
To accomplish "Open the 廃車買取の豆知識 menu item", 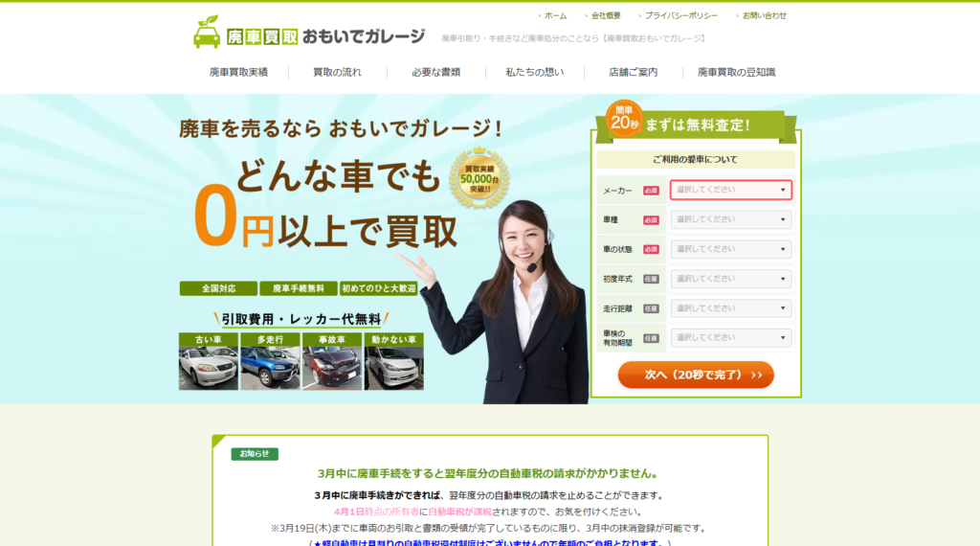I will click(x=736, y=72).
